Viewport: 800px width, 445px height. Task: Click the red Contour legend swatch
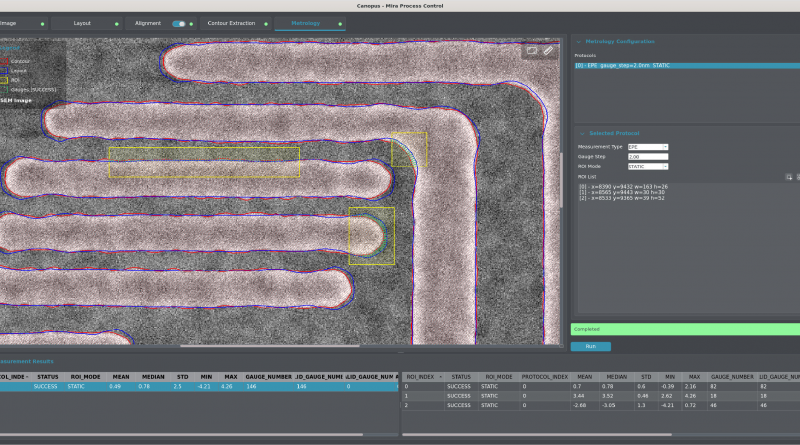tap(4, 60)
